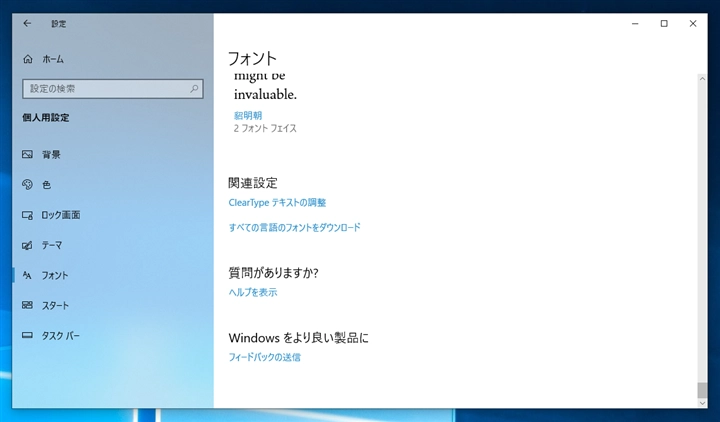The height and width of the screenshot is (422, 720).
Task: Close the 設定 window
Action: pos(693,23)
